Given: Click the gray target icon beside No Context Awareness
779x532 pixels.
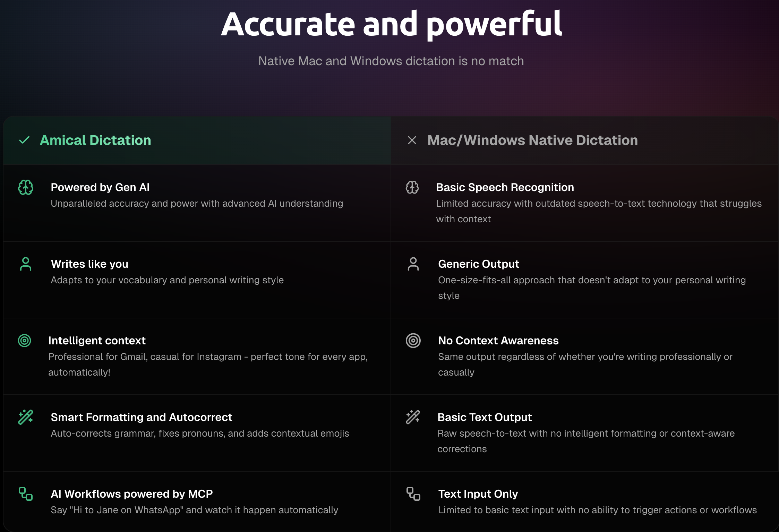Looking at the screenshot, I should point(413,341).
